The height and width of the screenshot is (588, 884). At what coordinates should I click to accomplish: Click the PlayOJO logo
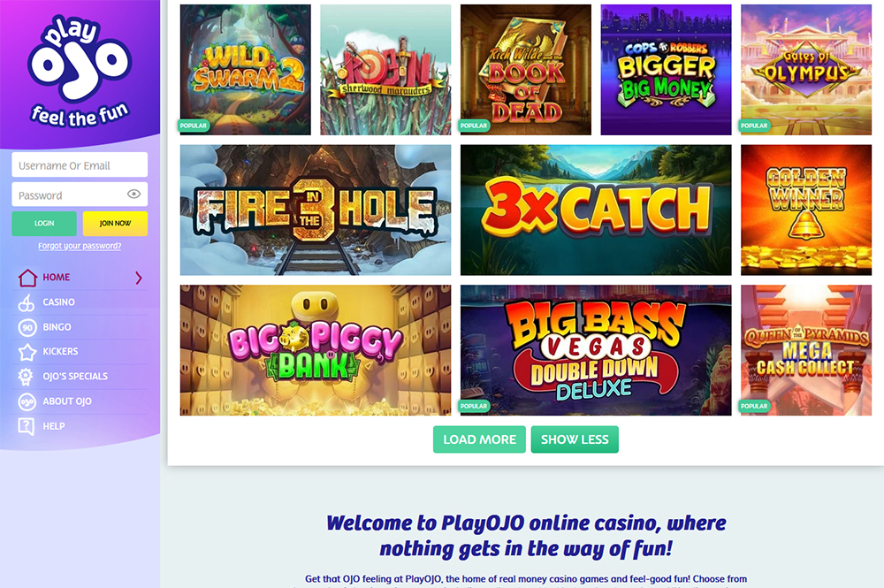pyautogui.click(x=80, y=71)
